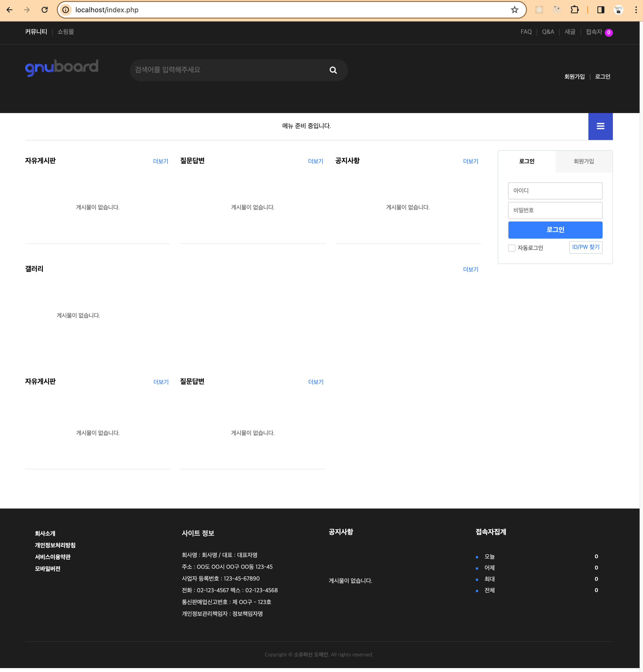The height and width of the screenshot is (672, 643).
Task: Open the hamburger menu button
Action: pos(600,126)
